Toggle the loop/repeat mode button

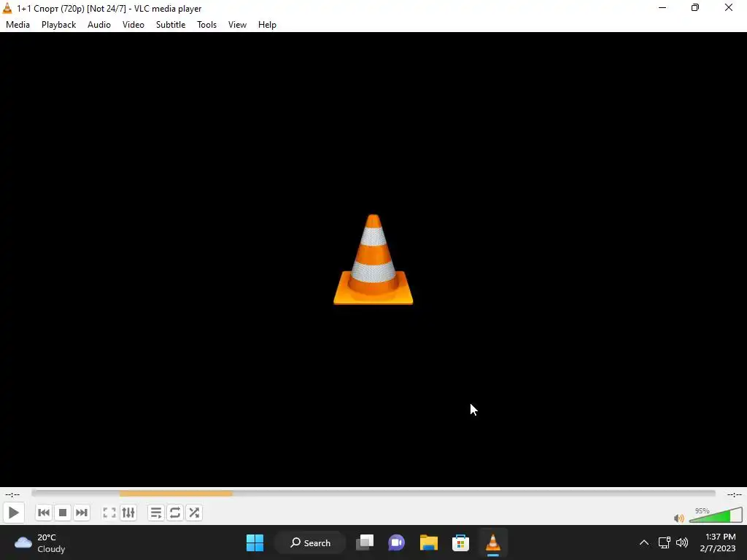(175, 513)
